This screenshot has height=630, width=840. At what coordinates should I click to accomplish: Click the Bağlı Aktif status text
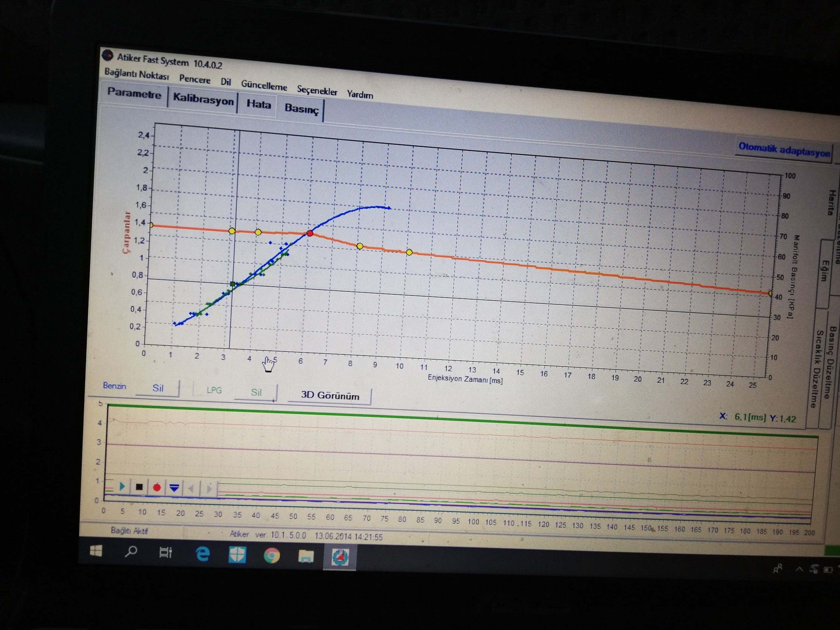tap(129, 531)
